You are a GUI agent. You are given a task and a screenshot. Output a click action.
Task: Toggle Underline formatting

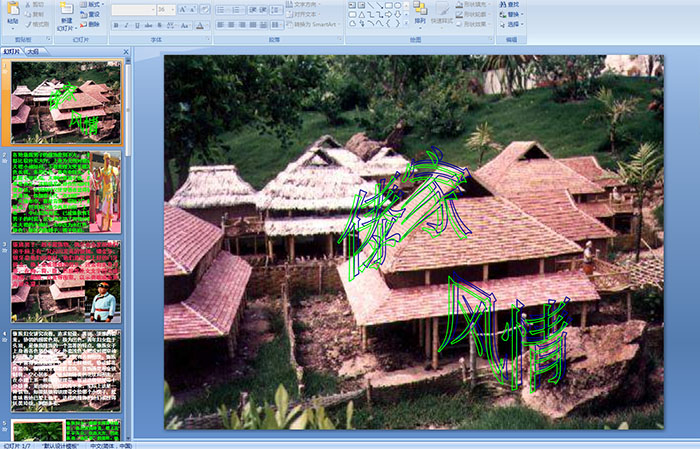click(137, 25)
